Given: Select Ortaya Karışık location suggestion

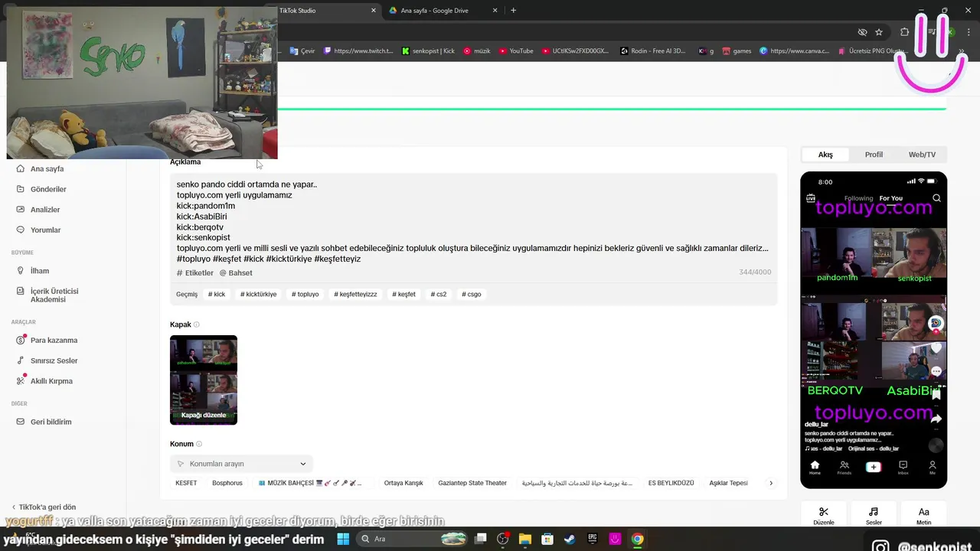Looking at the screenshot, I should tap(403, 484).
